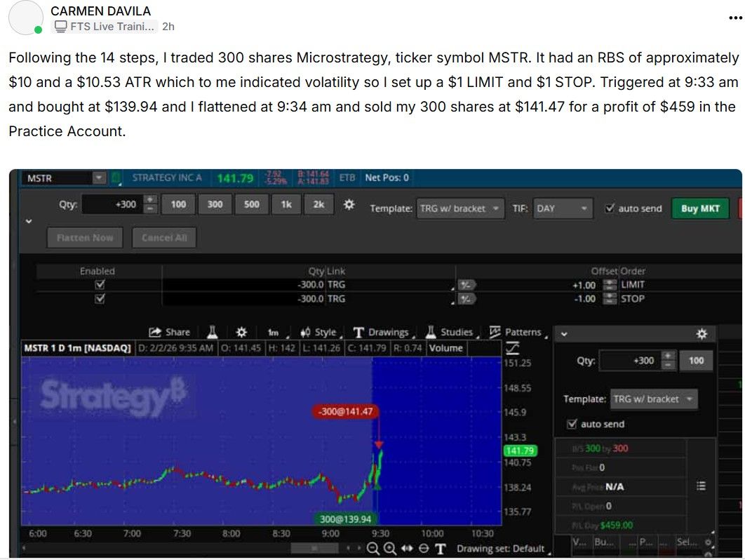Click the chart horizontal scrollbar thumb
The height and width of the screenshot is (560, 745).
[314, 549]
